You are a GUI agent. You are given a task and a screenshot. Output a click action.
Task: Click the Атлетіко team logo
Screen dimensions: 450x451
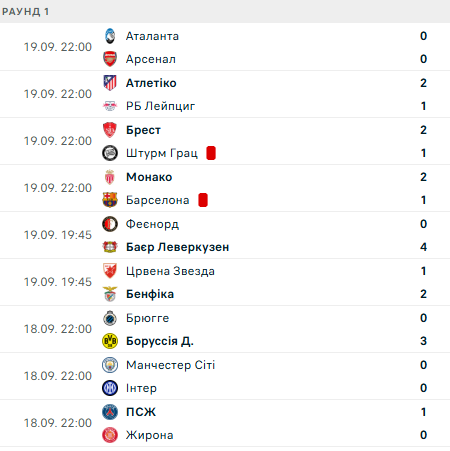(x=110, y=83)
